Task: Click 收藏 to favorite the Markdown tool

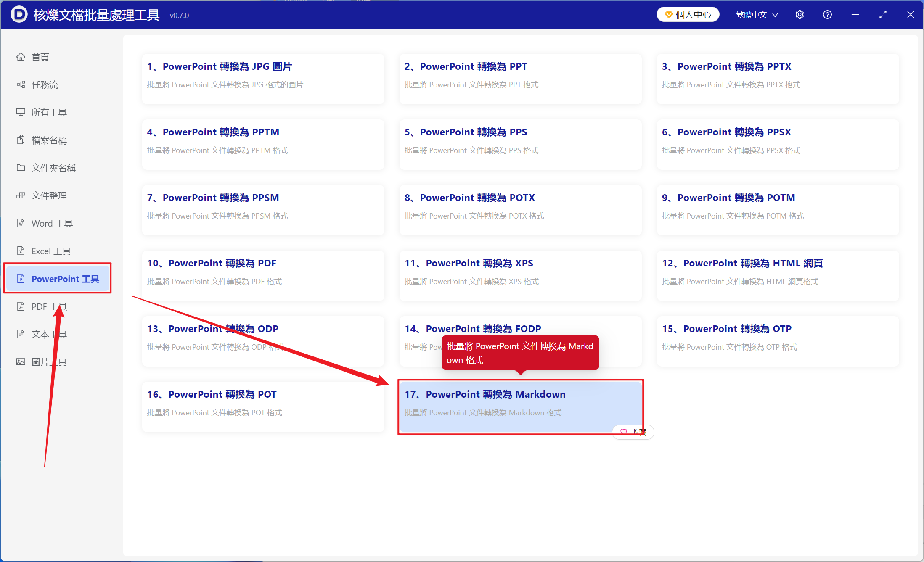Action: click(633, 432)
